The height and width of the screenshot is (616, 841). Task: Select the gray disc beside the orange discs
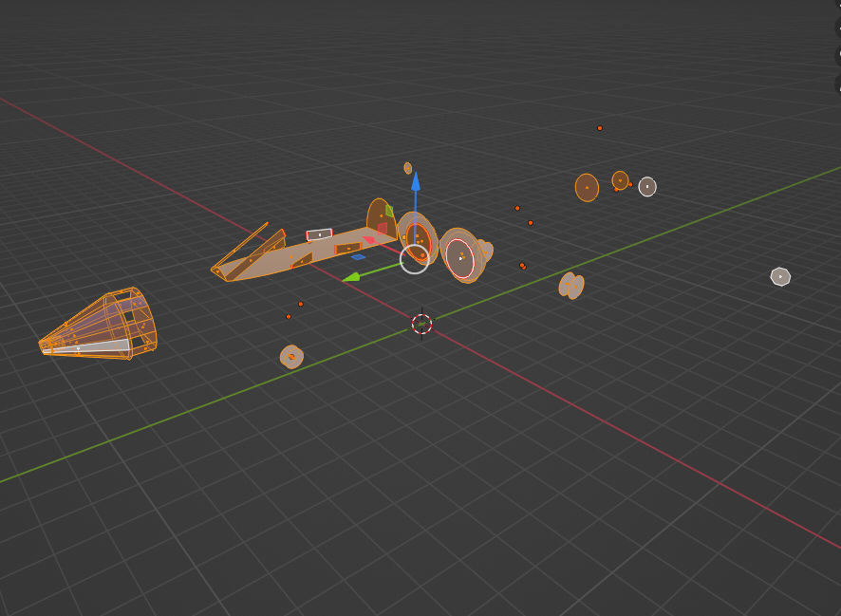(647, 187)
